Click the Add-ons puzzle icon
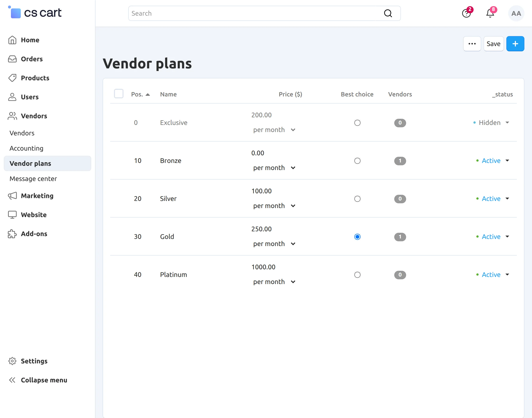Image resolution: width=532 pixels, height=418 pixels. (12, 234)
